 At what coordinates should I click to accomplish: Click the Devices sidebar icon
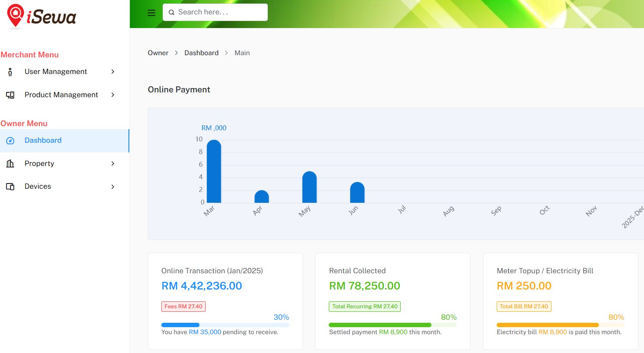pos(10,187)
